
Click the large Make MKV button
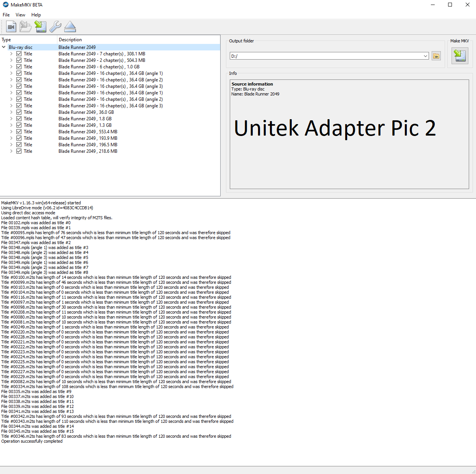(460, 56)
